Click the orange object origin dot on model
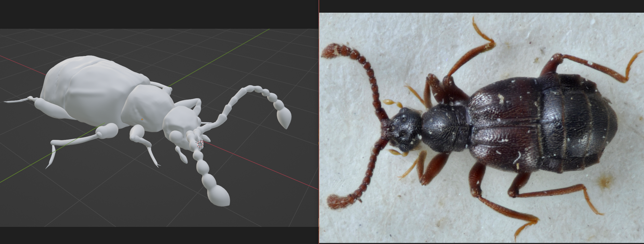This screenshot has width=644, height=244. (142, 119)
